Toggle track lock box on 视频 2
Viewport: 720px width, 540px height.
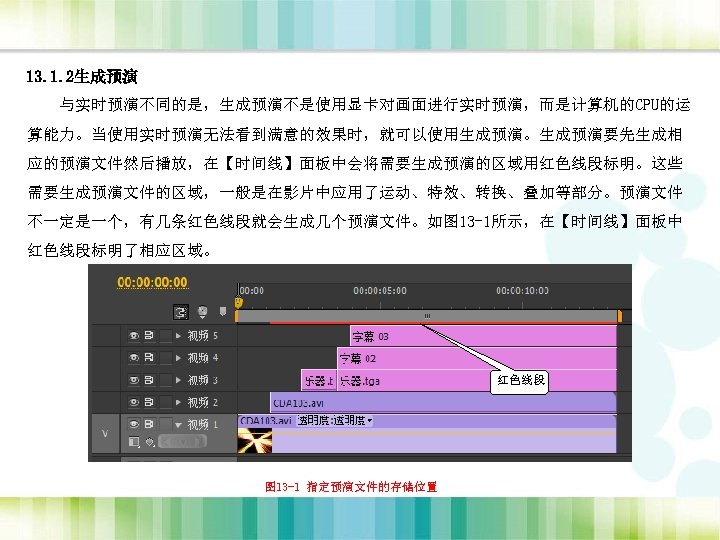click(x=165, y=402)
